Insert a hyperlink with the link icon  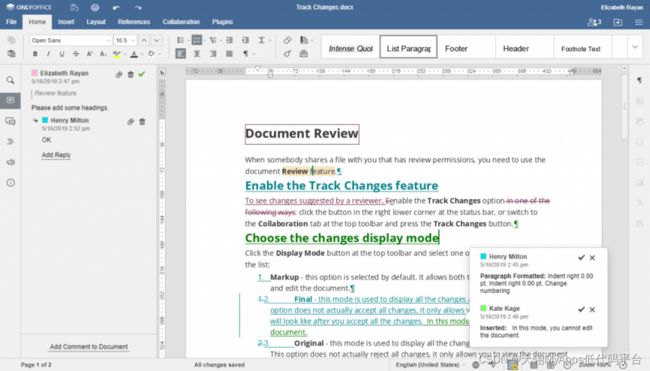pos(287,40)
